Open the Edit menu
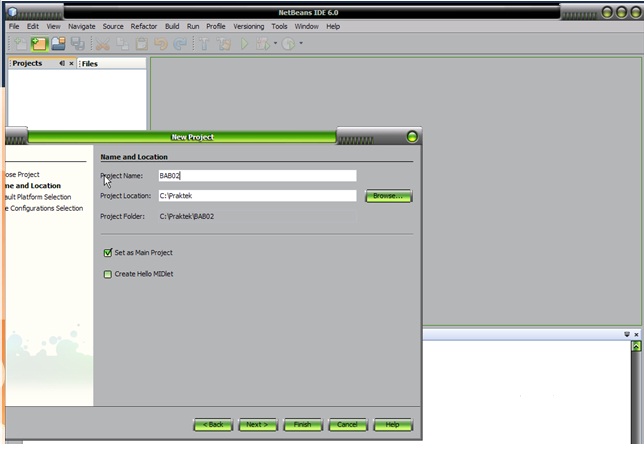 pyautogui.click(x=33, y=26)
